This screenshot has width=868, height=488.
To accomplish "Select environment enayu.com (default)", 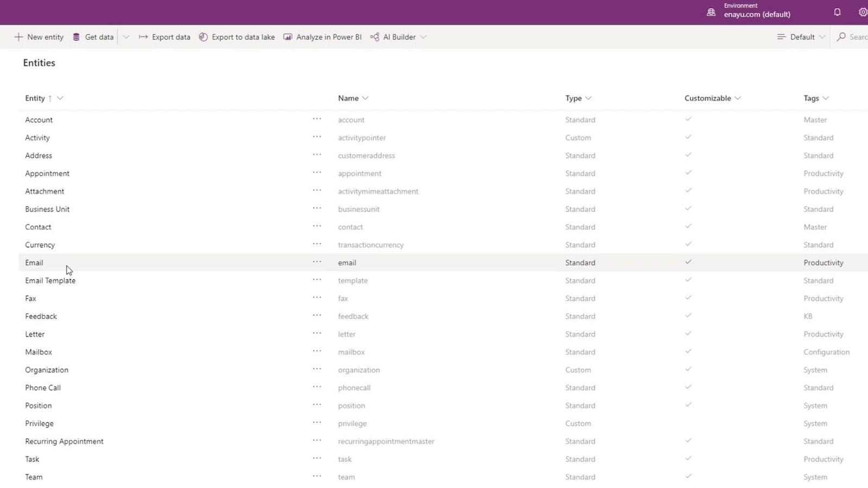I will 757,15.
